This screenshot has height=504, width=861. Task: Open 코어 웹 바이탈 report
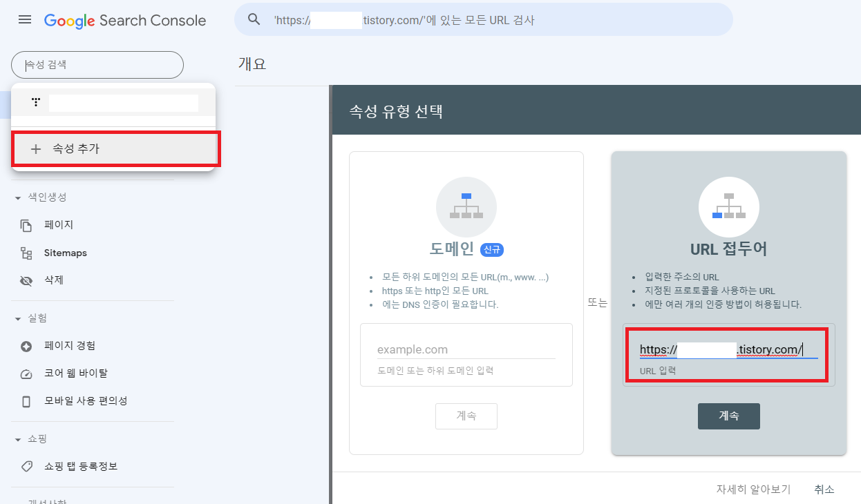[x=76, y=373]
